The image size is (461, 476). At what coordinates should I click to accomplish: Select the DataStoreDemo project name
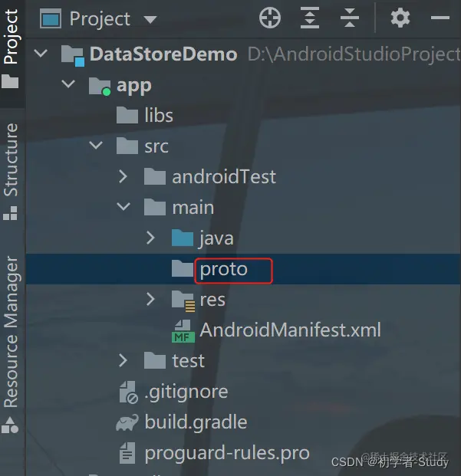tap(163, 54)
